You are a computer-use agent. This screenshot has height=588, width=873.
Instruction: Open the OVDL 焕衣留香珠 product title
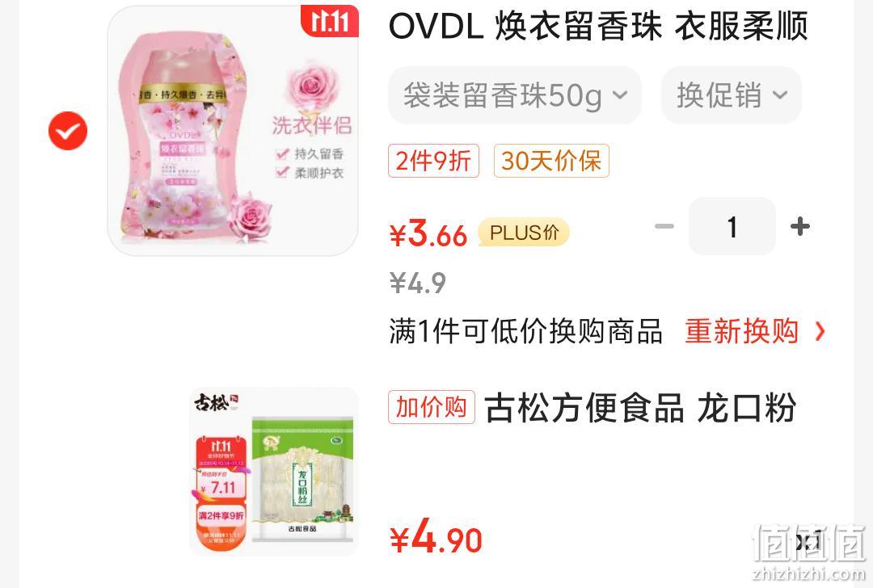click(x=598, y=26)
